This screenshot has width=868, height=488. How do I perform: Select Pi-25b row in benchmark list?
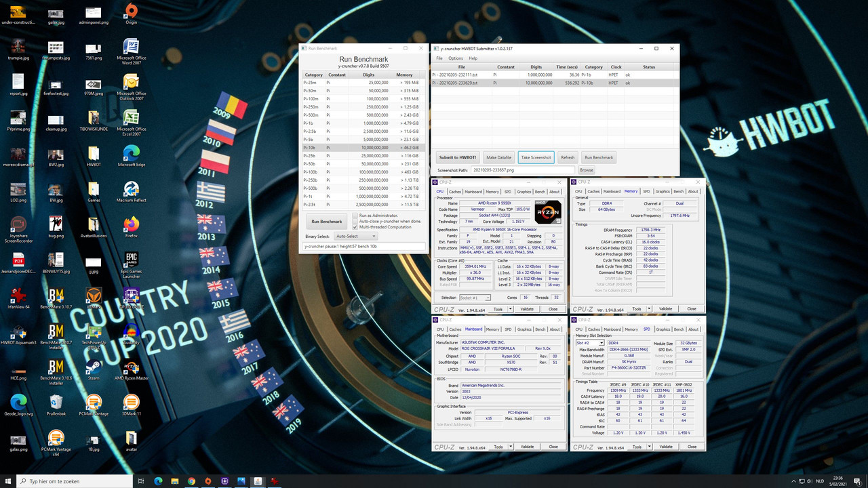[362, 156]
